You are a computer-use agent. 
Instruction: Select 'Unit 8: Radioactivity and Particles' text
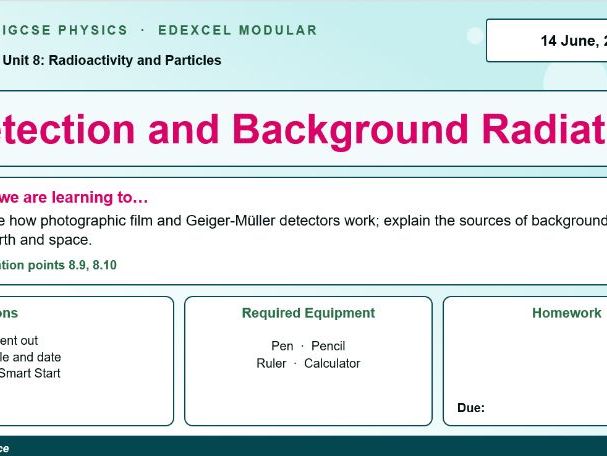[111, 60]
